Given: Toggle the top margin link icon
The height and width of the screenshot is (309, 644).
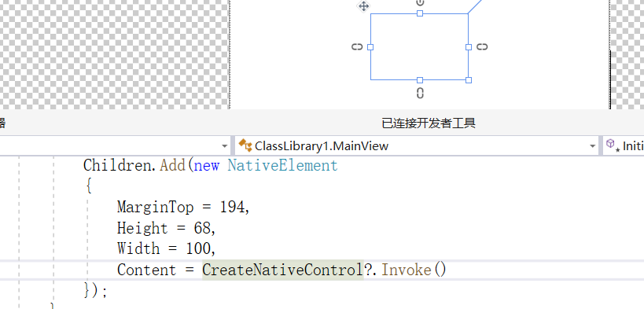Looking at the screenshot, I should [x=420, y=2].
